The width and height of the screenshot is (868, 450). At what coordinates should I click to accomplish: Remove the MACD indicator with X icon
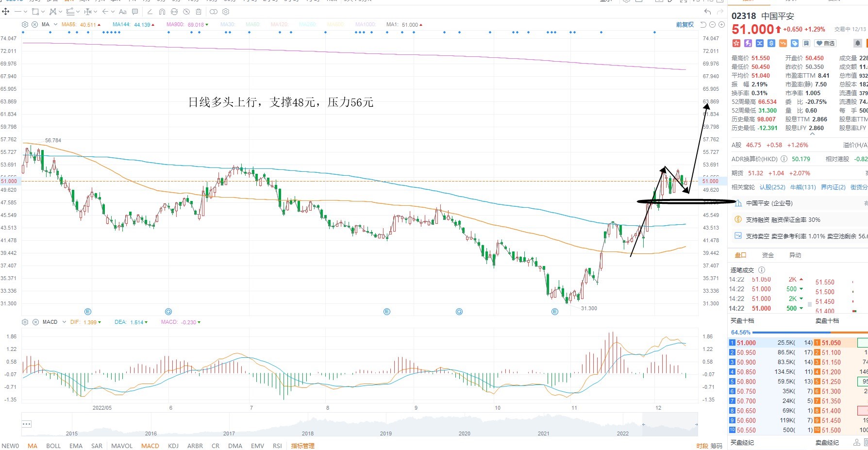pyautogui.click(x=35, y=322)
